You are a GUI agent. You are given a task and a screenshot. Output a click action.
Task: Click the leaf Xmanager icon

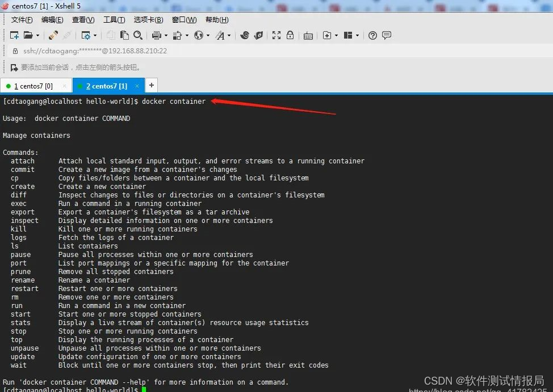(258, 35)
